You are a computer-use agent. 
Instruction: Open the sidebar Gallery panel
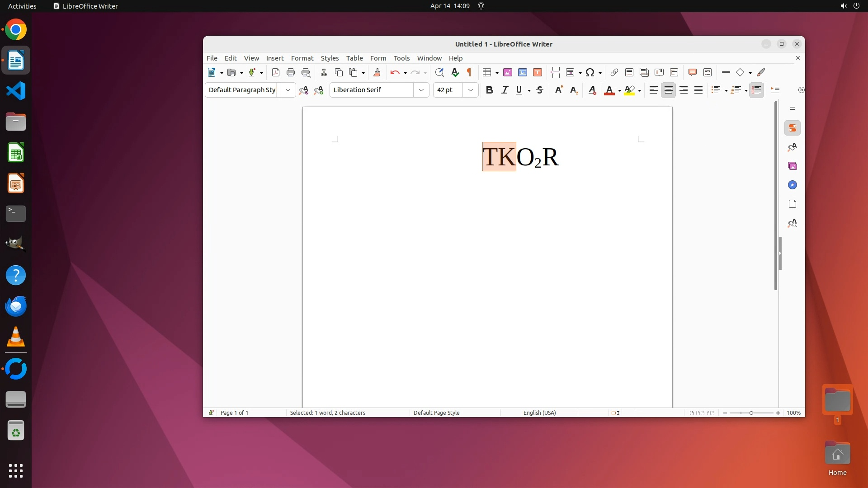pos(792,166)
